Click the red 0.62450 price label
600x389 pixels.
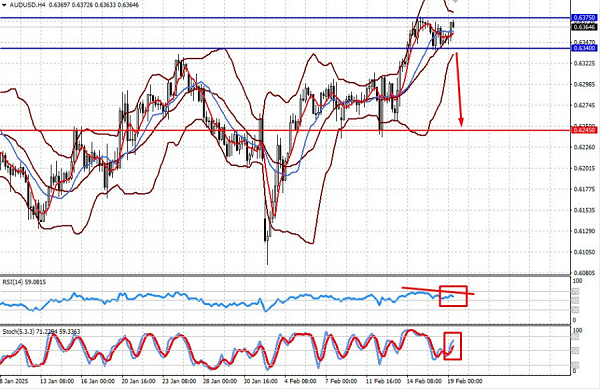tap(584, 130)
